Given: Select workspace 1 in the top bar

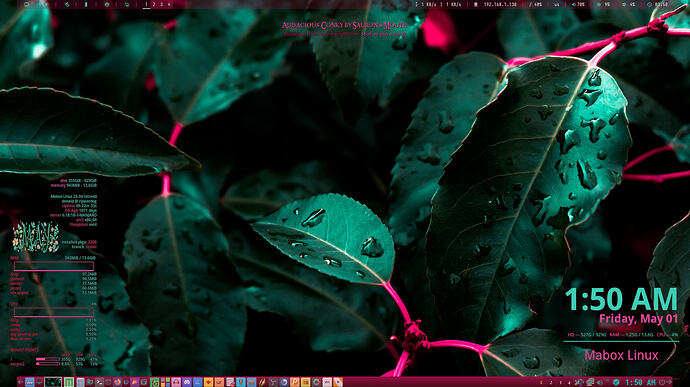Looking at the screenshot, I should 147,4.
